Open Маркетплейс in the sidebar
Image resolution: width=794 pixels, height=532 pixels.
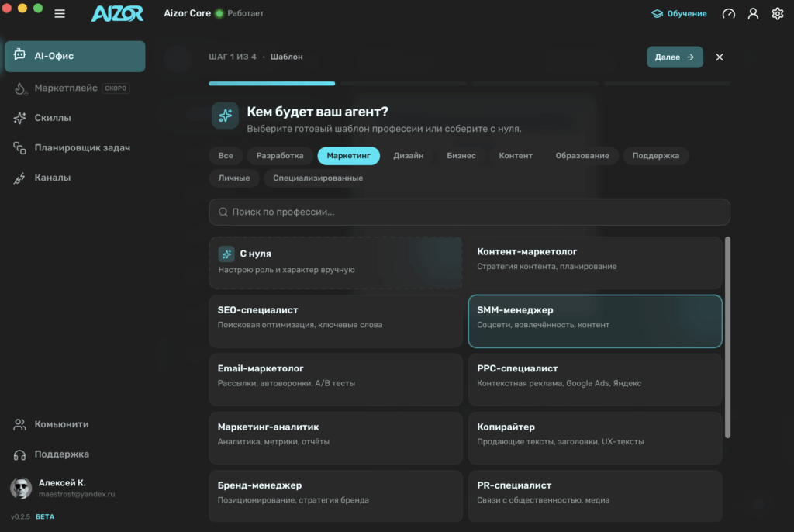[x=75, y=88]
